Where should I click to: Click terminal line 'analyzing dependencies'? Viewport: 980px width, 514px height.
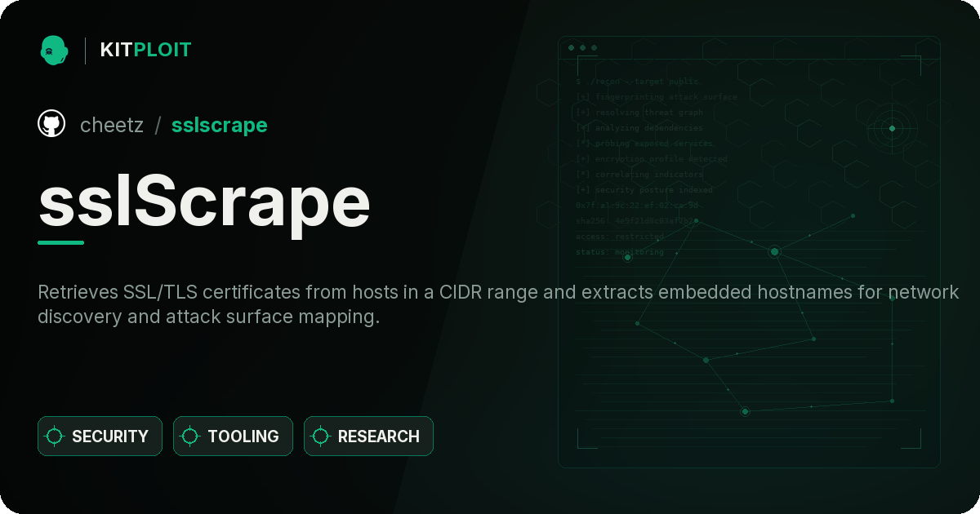[x=639, y=128]
